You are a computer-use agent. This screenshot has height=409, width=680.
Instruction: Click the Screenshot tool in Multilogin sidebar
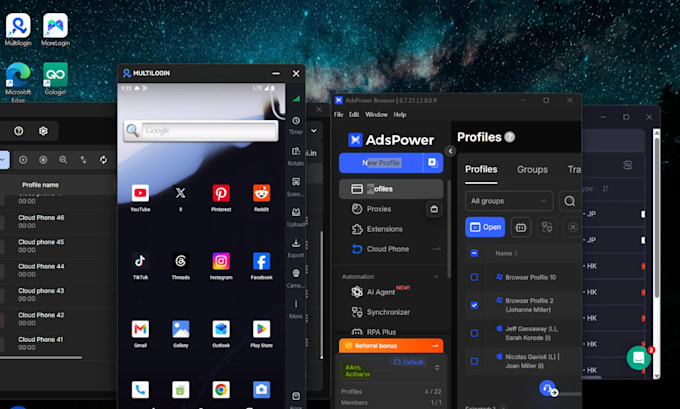(296, 187)
